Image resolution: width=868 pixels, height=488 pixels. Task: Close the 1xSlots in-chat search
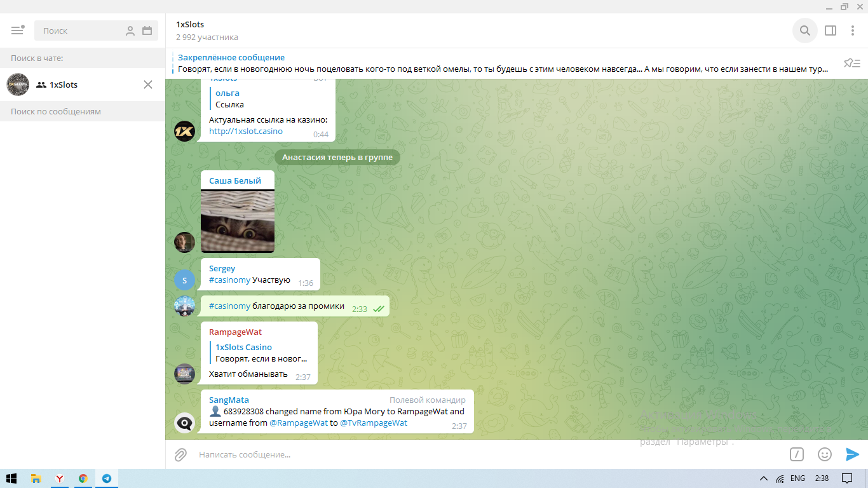pyautogui.click(x=148, y=85)
